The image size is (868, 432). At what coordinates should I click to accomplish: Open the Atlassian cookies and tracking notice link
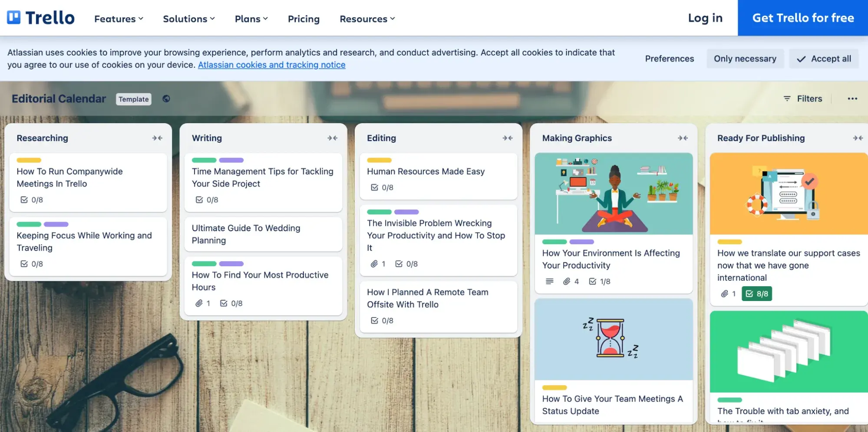click(271, 65)
